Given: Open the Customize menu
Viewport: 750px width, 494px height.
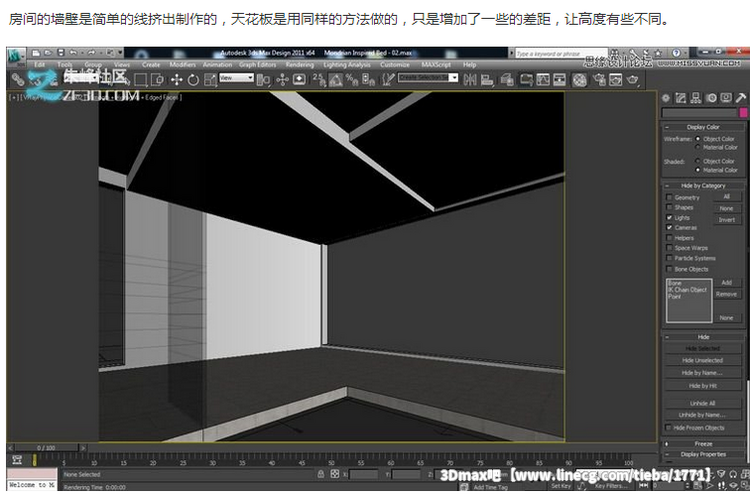Looking at the screenshot, I should (x=395, y=65).
